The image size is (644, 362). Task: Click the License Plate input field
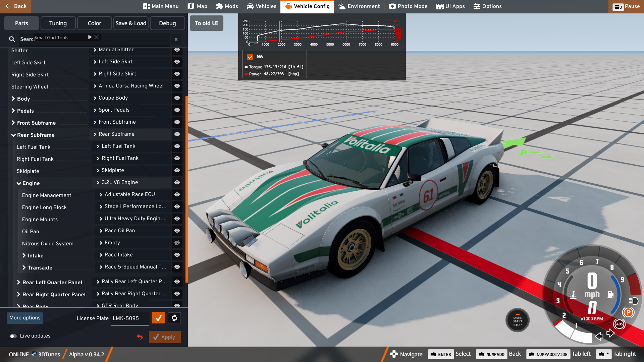pyautogui.click(x=130, y=318)
